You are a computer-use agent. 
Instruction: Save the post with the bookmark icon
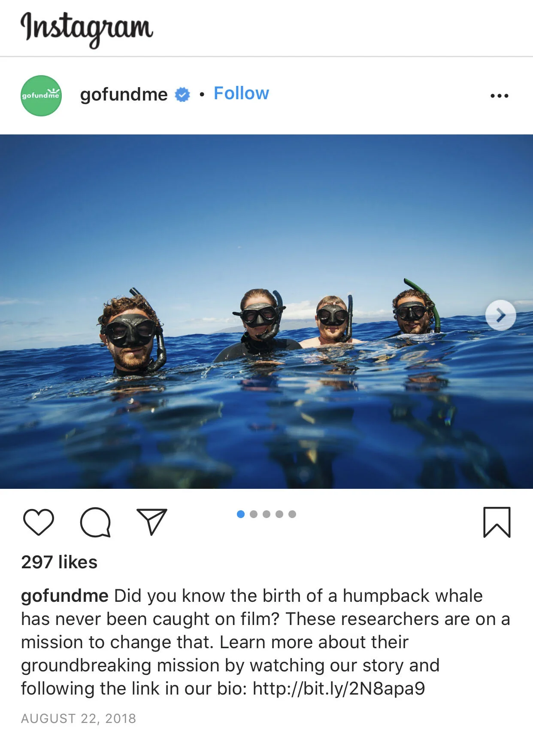tap(497, 522)
